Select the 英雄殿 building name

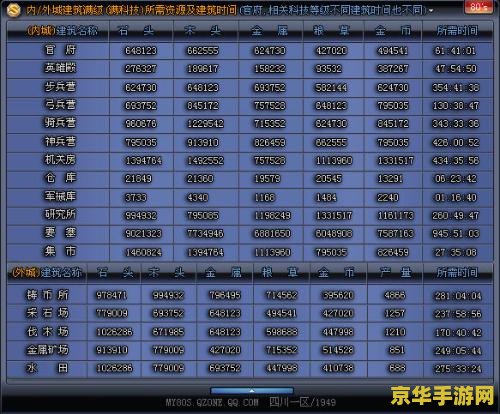pos(60,68)
